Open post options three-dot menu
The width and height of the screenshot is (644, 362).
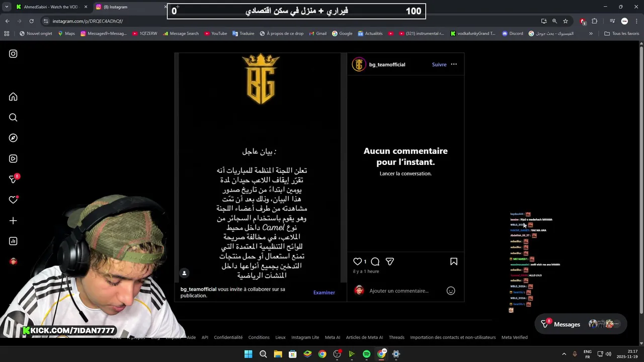[454, 64]
